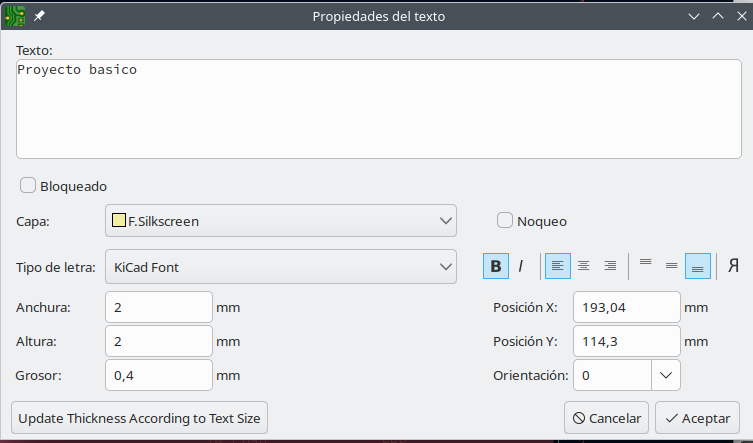Align text to the right
This screenshot has height=443, width=753.
[x=609, y=266]
